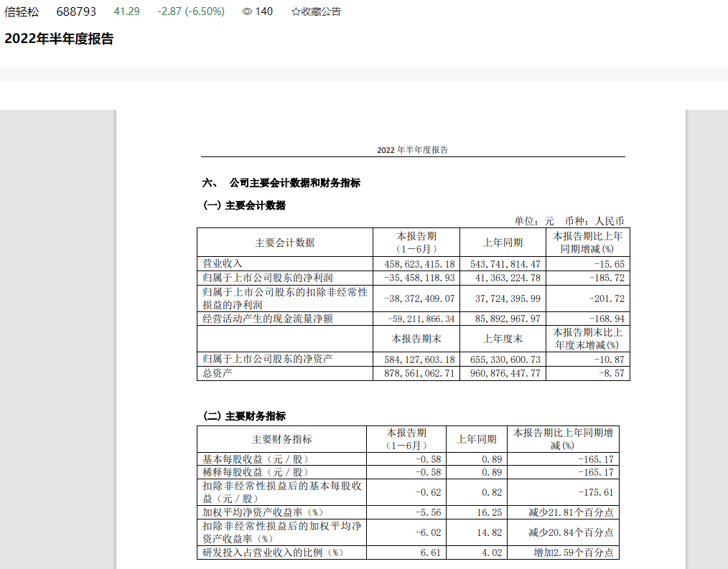The image size is (728, 569).
Task: Click value -38,372,409.07
Action: (x=419, y=298)
